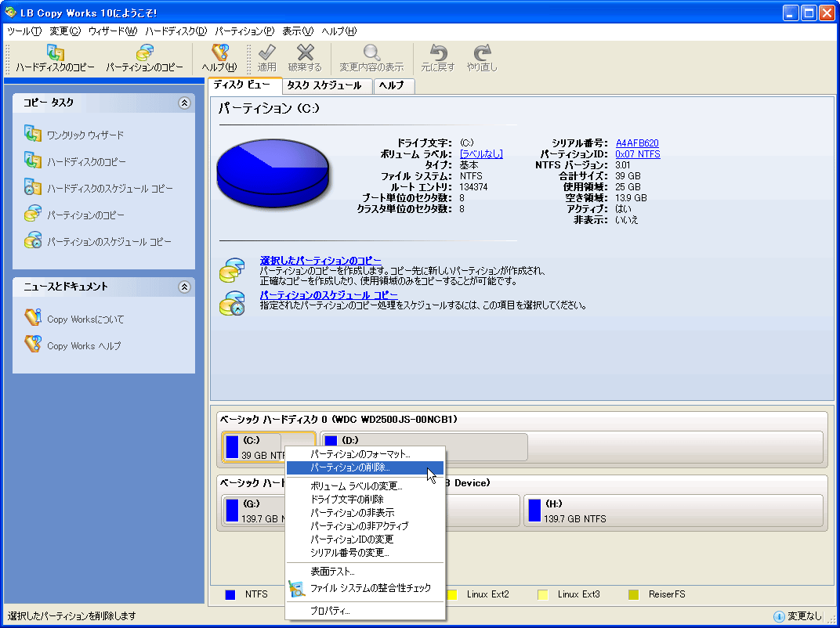Click the clock icon beside パーティションのスケジュール コピー link
Viewport: 840px width, 628px height.
232,304
